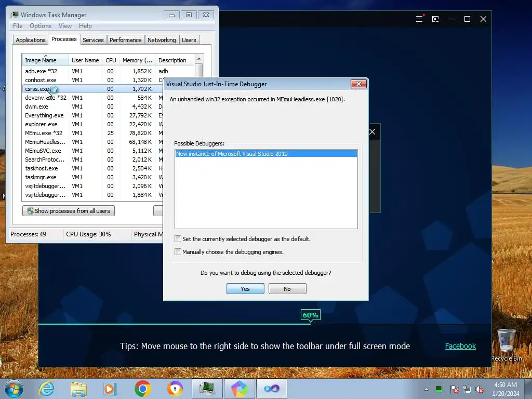532x399 pixels.
Task: Switch to Task Manager taskbar button
Action: point(207,389)
